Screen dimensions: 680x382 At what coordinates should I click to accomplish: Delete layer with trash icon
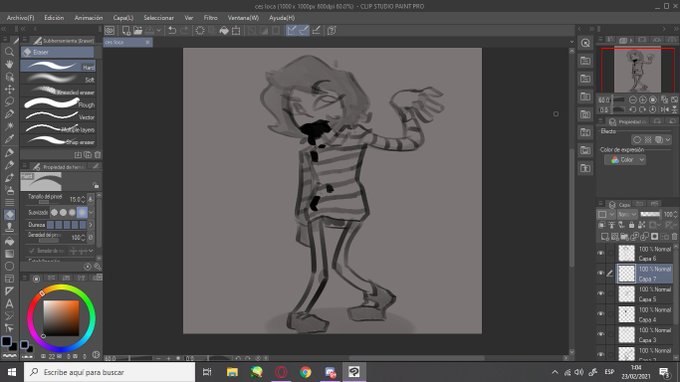pyautogui.click(x=674, y=237)
